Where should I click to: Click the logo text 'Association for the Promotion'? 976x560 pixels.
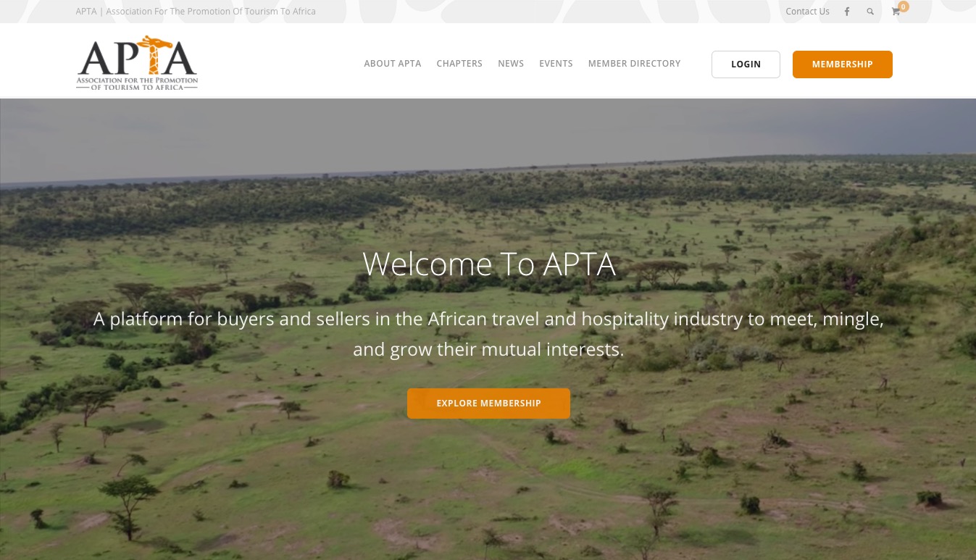[137, 79]
